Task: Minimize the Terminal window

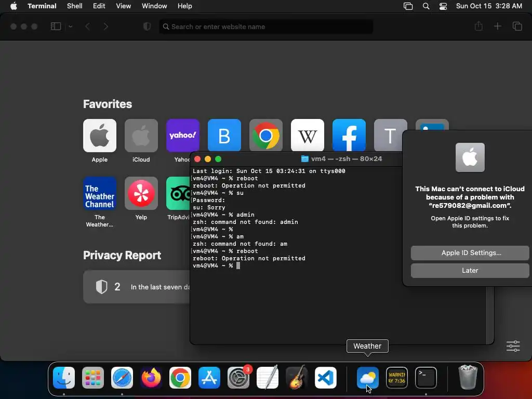Action: 208,159
